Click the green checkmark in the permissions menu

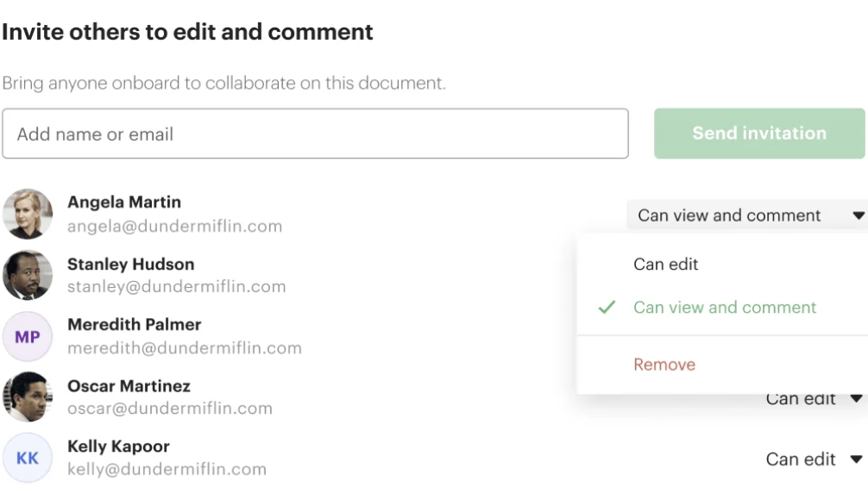[x=607, y=307]
